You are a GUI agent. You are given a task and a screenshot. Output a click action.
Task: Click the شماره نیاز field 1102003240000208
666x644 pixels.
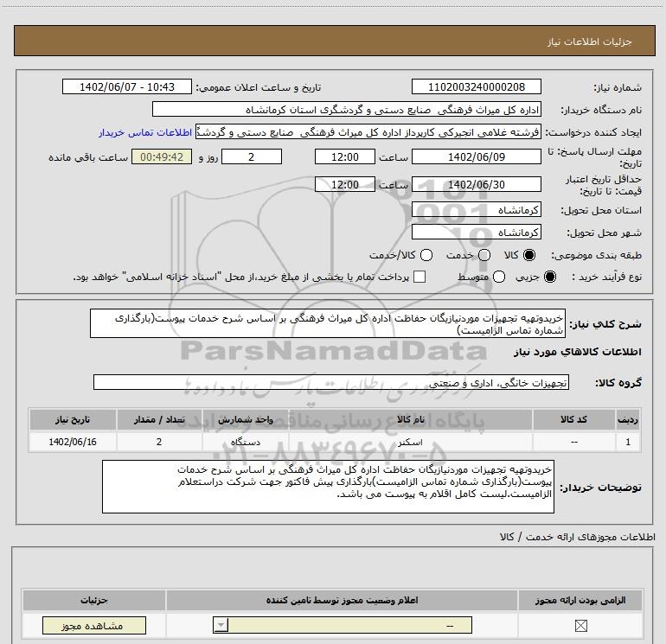point(476,87)
